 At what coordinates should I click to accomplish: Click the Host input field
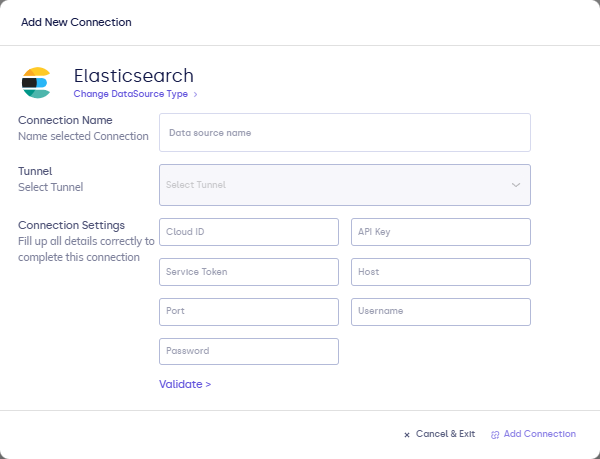[x=441, y=272]
